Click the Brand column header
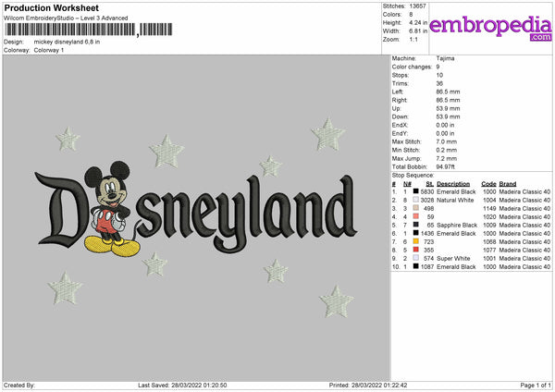 point(508,184)
